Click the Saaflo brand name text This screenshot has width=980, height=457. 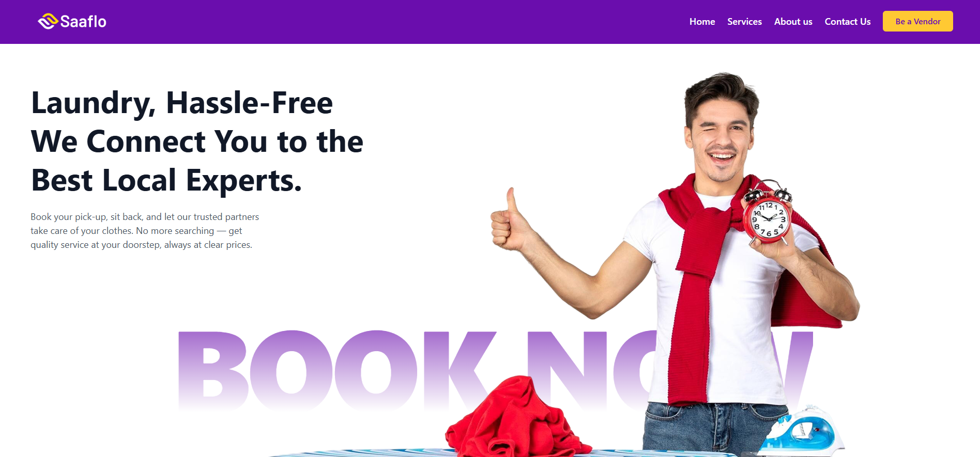click(x=83, y=22)
